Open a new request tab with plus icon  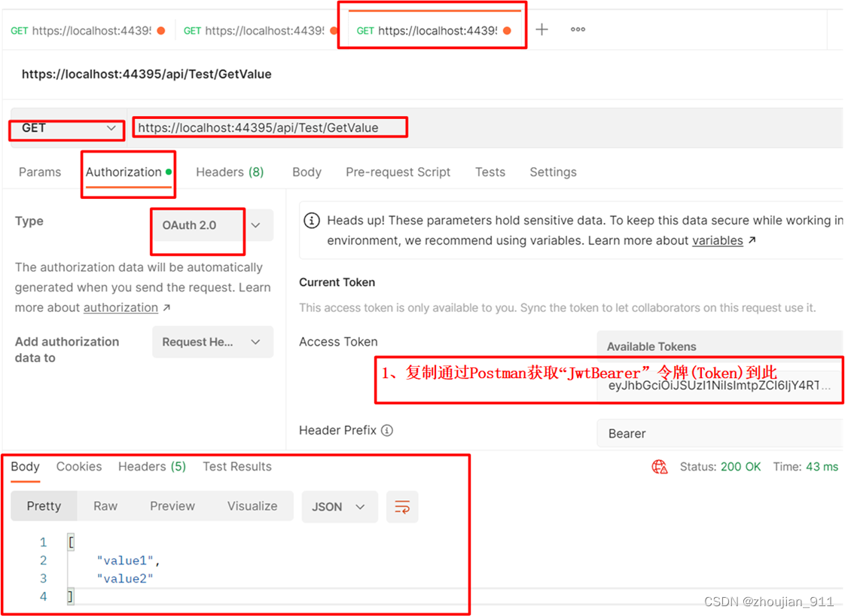tap(541, 29)
